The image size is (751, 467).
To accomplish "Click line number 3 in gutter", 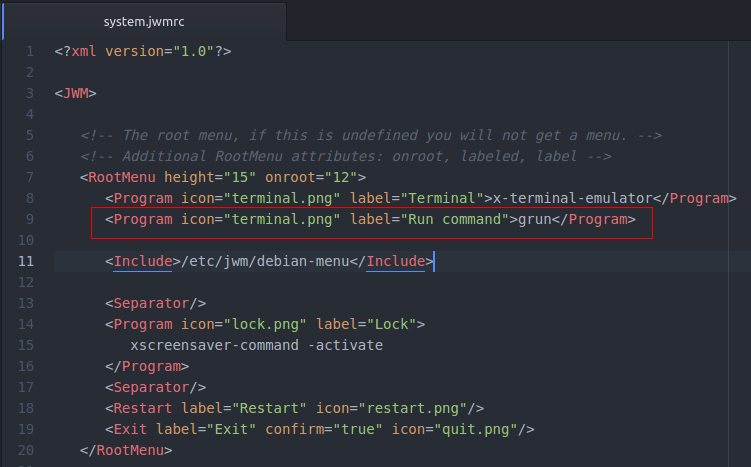I will [30, 93].
